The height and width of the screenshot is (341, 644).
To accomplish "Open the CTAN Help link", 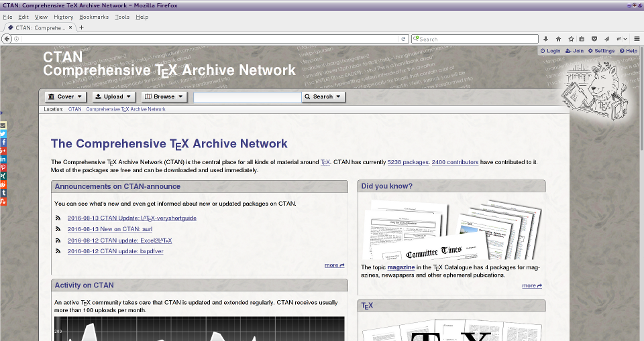I will 629,51.
